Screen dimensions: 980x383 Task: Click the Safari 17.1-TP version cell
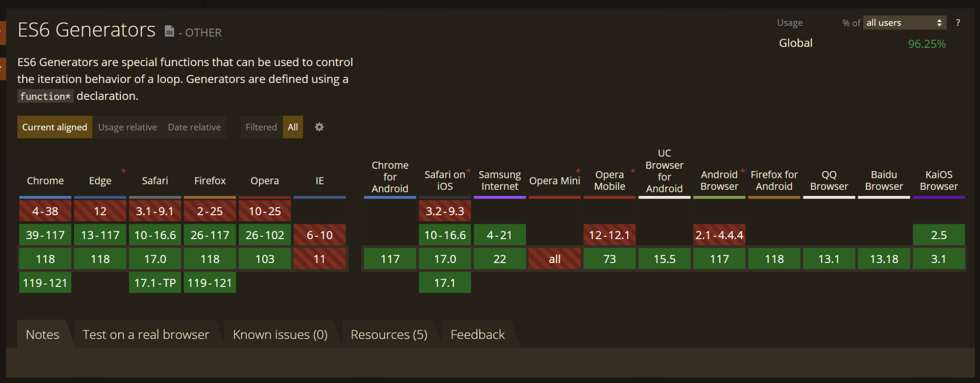pyautogui.click(x=155, y=283)
